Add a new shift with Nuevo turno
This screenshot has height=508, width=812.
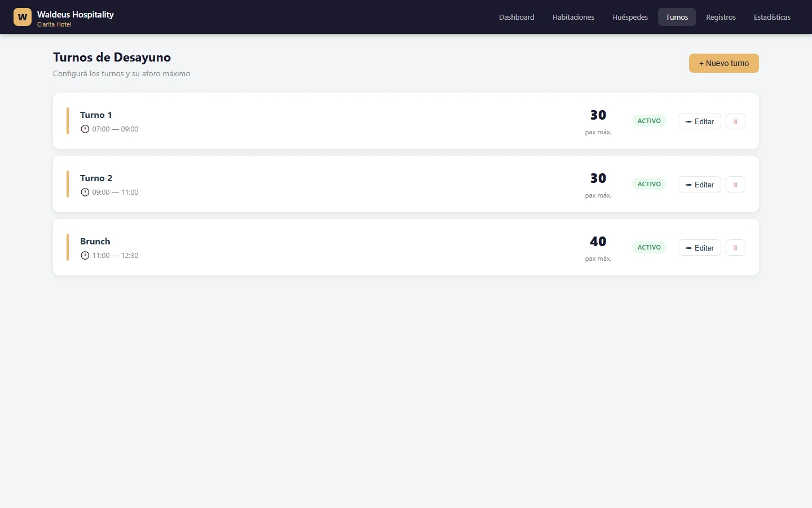pyautogui.click(x=724, y=63)
